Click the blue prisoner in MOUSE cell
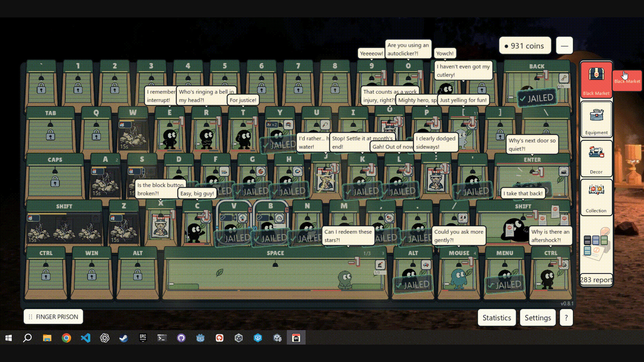This screenshot has width=644, height=362. click(458, 279)
